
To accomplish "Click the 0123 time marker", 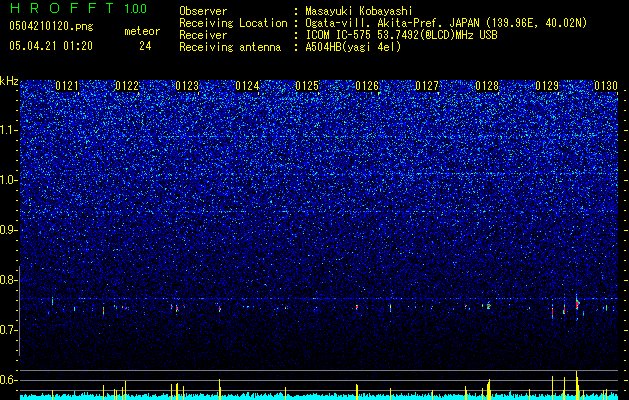I will coord(187,86).
